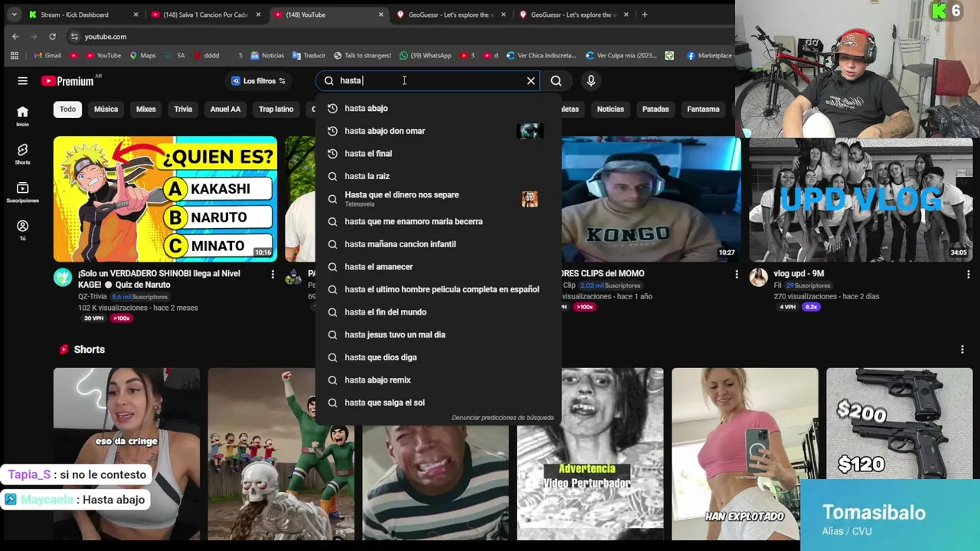Select the Mixes filter chip
980x551 pixels.
[x=145, y=109]
